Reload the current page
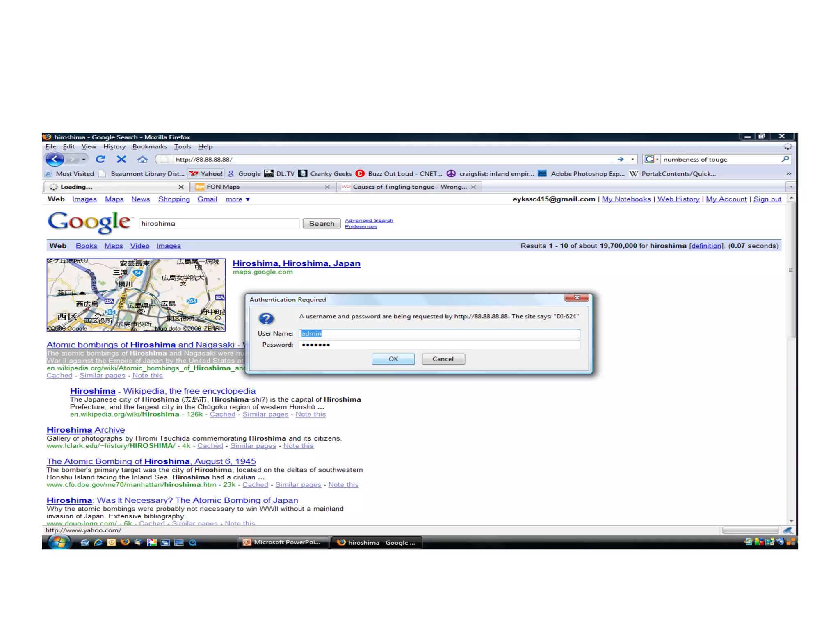Viewport: 840px width, 630px height. pos(100,159)
